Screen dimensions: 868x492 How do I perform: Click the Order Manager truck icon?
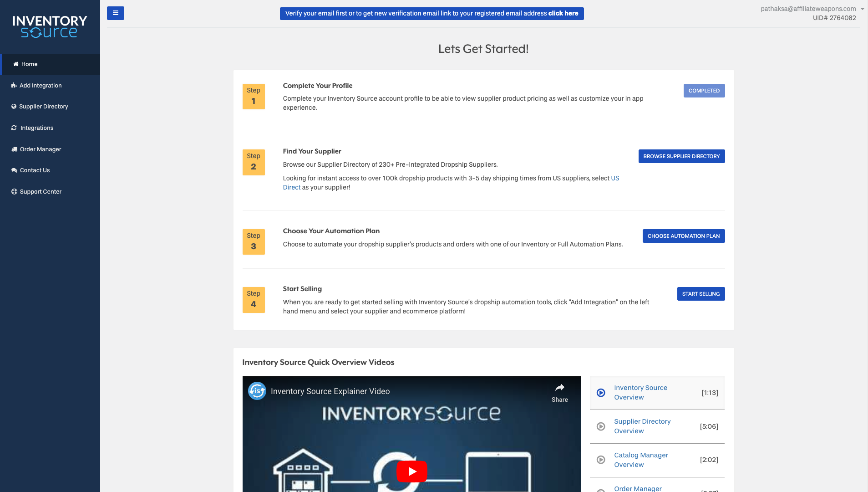click(15, 149)
